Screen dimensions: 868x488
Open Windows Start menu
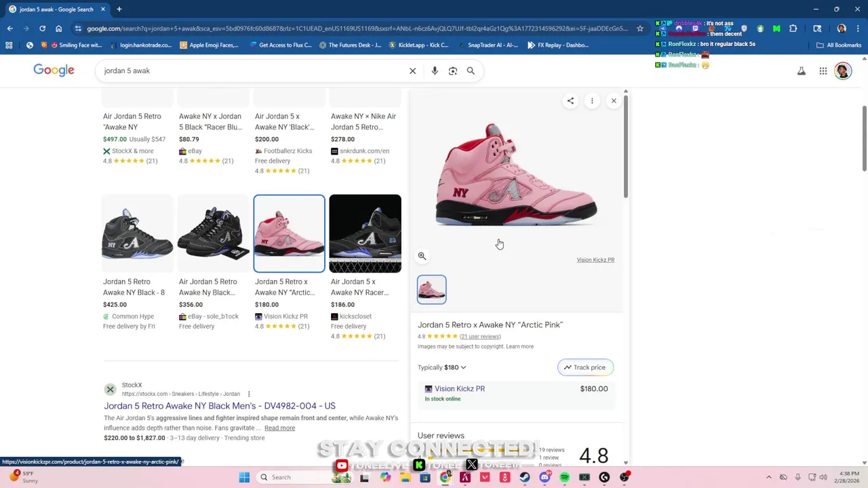click(x=244, y=477)
